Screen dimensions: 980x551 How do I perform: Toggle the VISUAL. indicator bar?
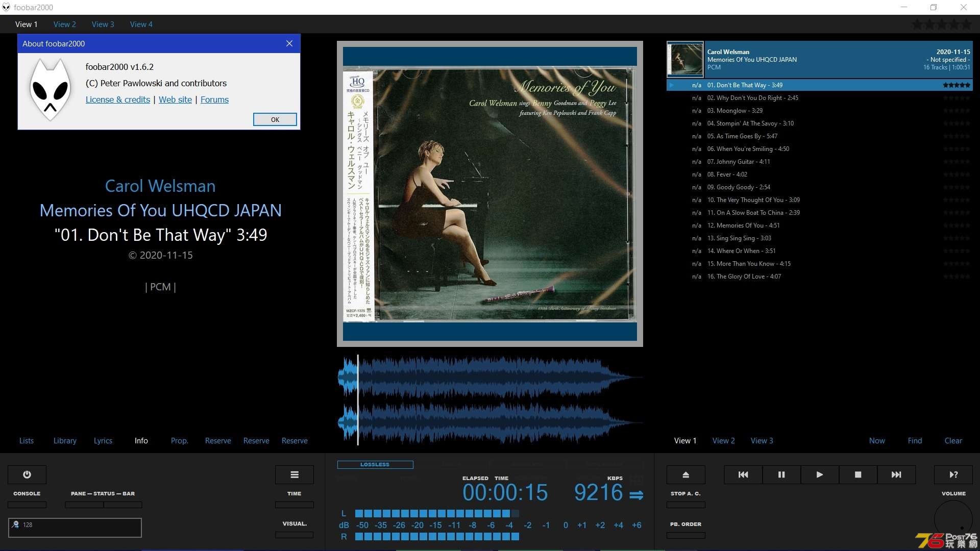pyautogui.click(x=295, y=535)
